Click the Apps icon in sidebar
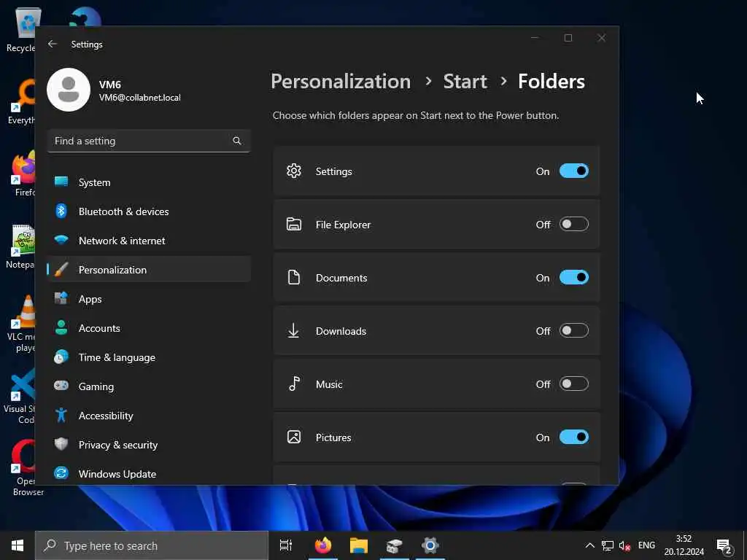The image size is (747, 560). 61,298
